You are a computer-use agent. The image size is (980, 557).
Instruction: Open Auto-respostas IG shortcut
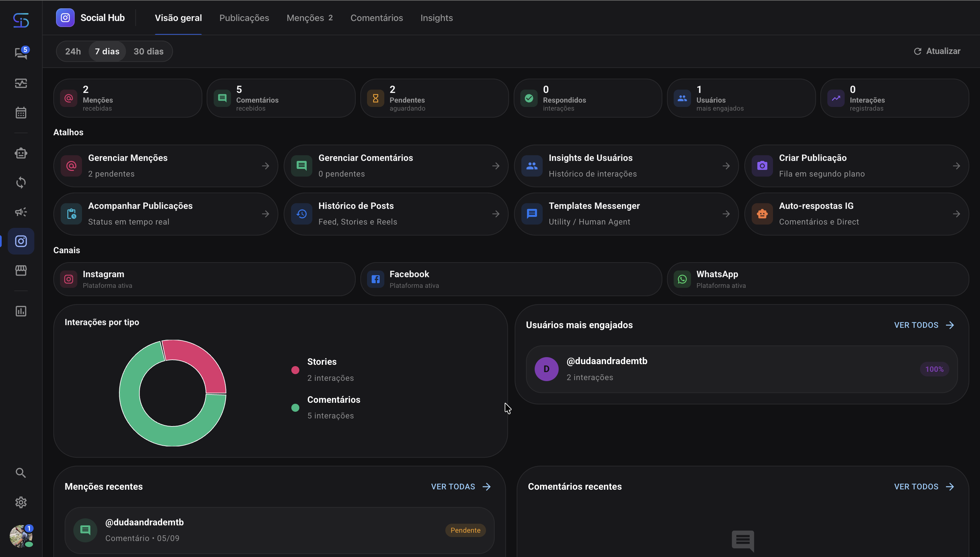(x=857, y=214)
